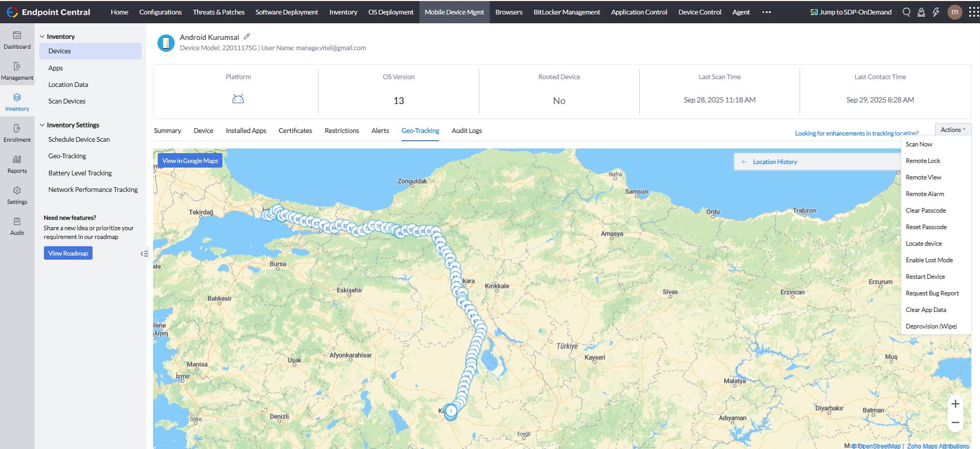
Task: Zoom in on the map
Action: click(955, 404)
